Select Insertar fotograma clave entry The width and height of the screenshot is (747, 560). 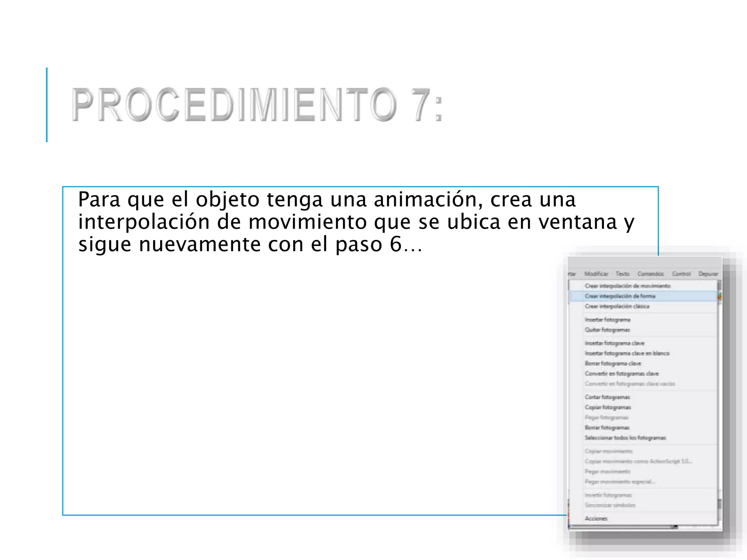point(643,343)
